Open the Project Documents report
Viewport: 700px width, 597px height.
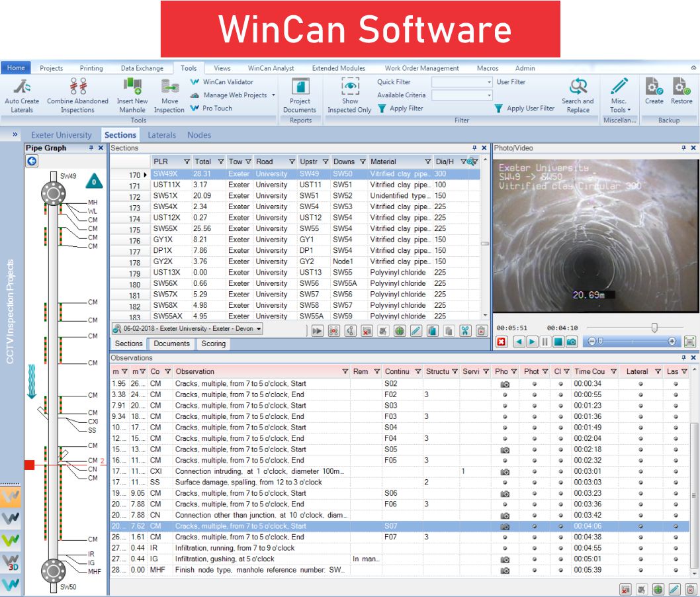pos(300,87)
